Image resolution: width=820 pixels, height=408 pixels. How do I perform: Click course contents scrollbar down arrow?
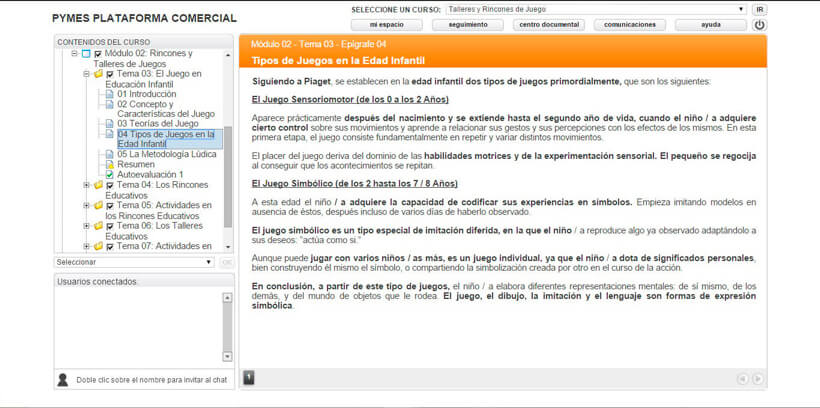tap(228, 247)
